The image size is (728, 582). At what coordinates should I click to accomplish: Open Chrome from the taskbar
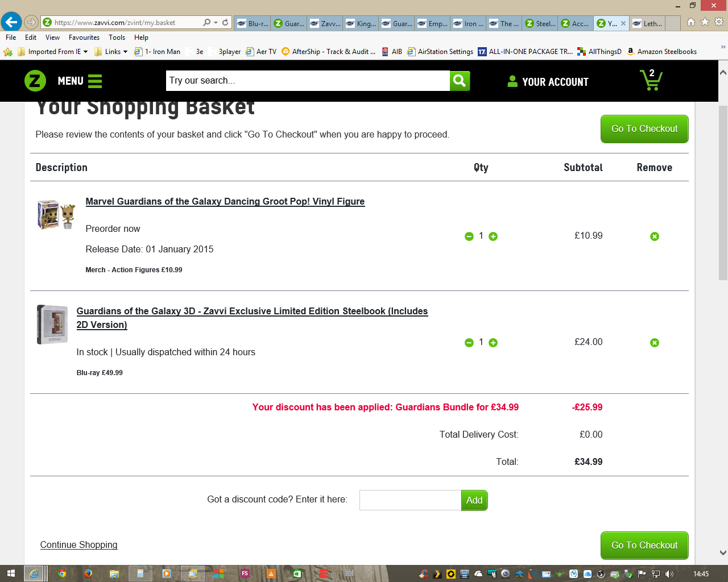pyautogui.click(x=62, y=573)
